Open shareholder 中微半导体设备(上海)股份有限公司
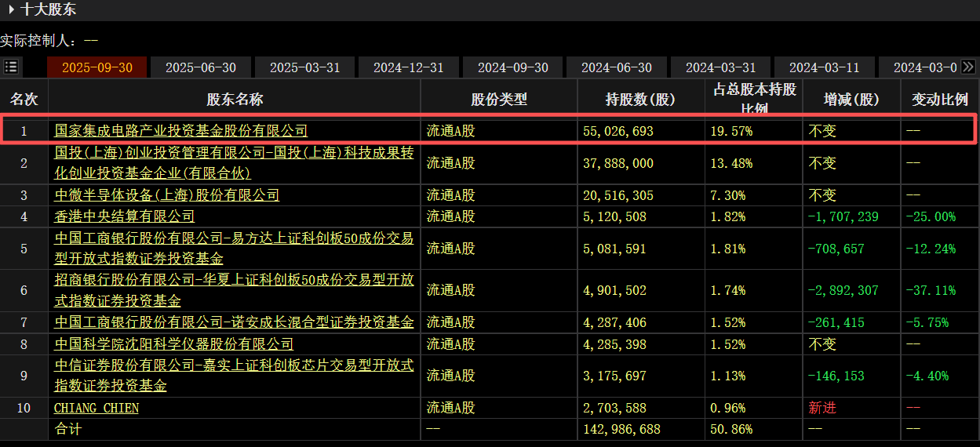This screenshot has height=447, width=980. click(166, 195)
